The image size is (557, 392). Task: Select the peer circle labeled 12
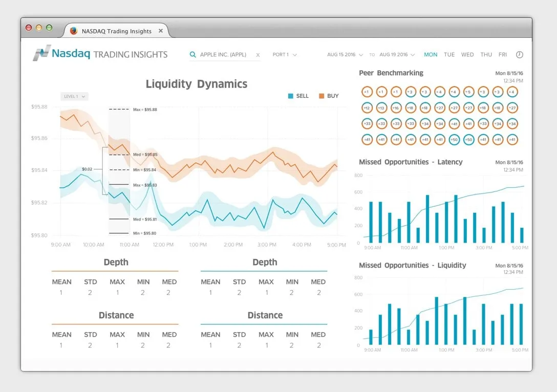click(367, 107)
